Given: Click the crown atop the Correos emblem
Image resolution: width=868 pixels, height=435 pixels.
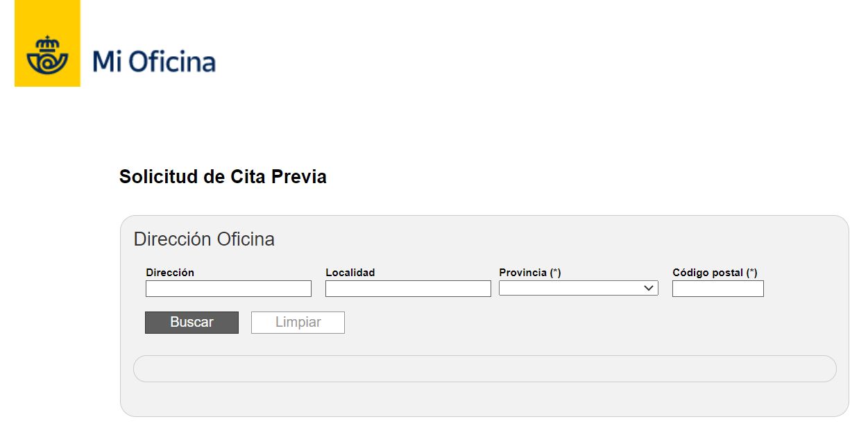Looking at the screenshot, I should 47,42.
